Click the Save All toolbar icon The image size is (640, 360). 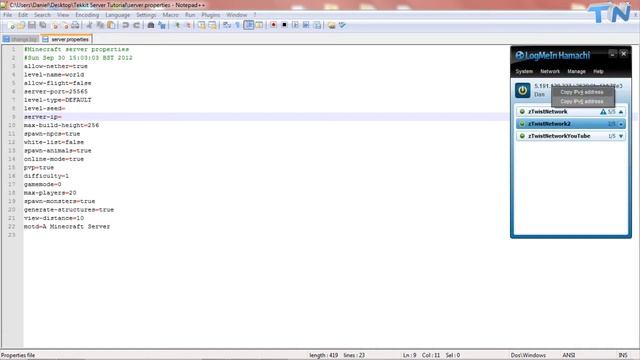pyautogui.click(x=42, y=25)
